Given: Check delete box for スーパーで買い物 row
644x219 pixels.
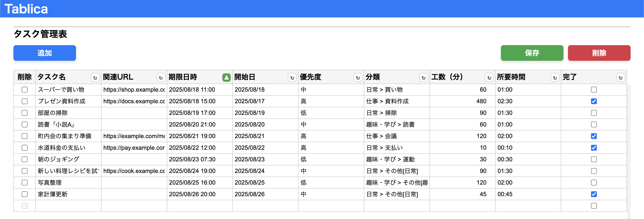Looking at the screenshot, I should pyautogui.click(x=25, y=90).
